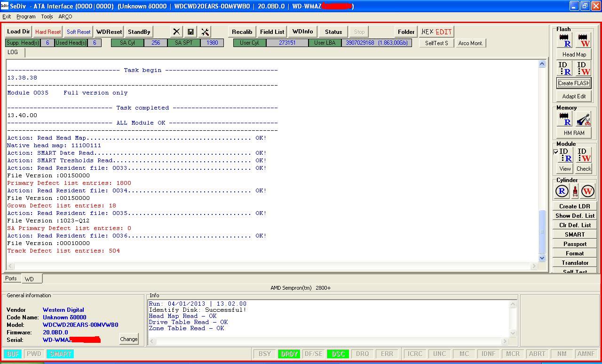Click the Clr Def. List button
Viewport: 602px width, 364px height.
click(575, 225)
